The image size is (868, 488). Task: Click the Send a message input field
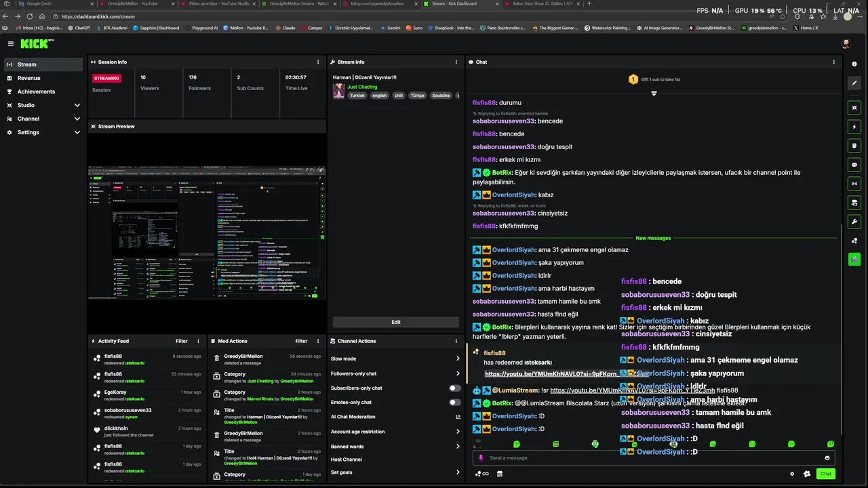(654, 457)
